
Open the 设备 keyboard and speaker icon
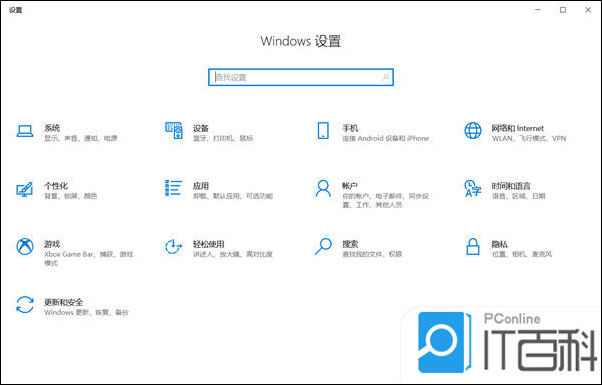174,131
